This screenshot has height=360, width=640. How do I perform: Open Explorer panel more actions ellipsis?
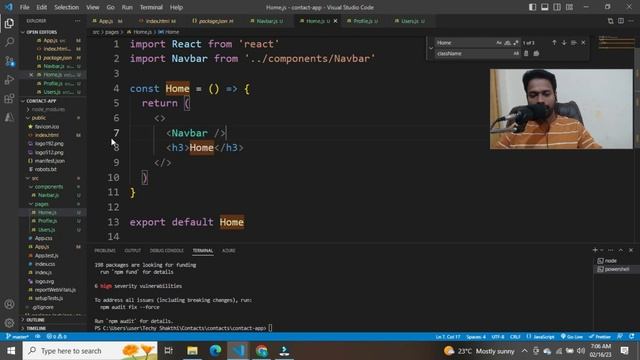click(77, 21)
